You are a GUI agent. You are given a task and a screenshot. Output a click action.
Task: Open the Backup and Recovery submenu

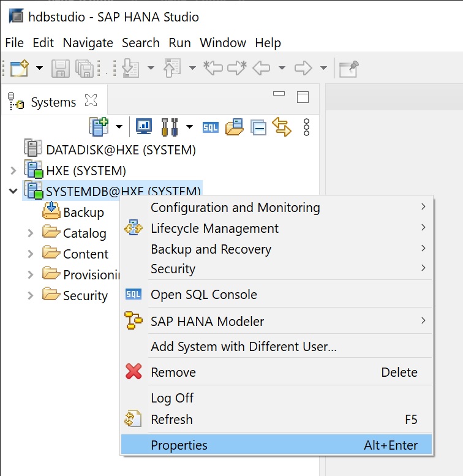point(211,249)
